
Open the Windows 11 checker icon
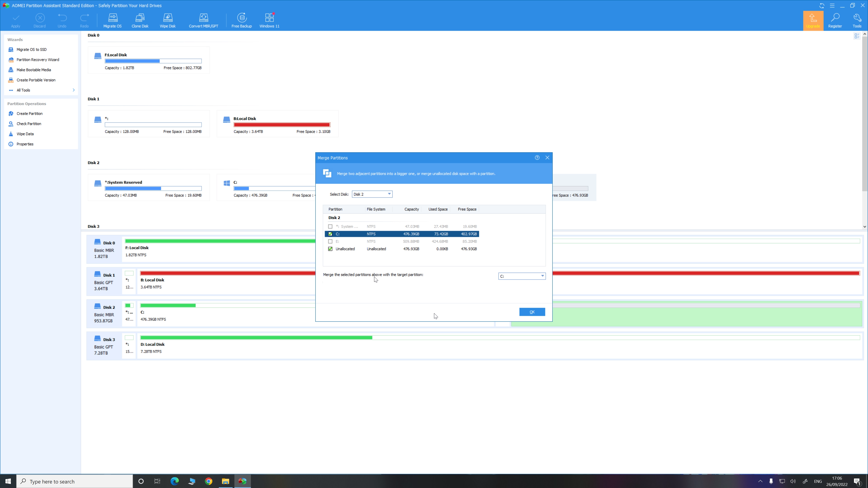point(269,20)
